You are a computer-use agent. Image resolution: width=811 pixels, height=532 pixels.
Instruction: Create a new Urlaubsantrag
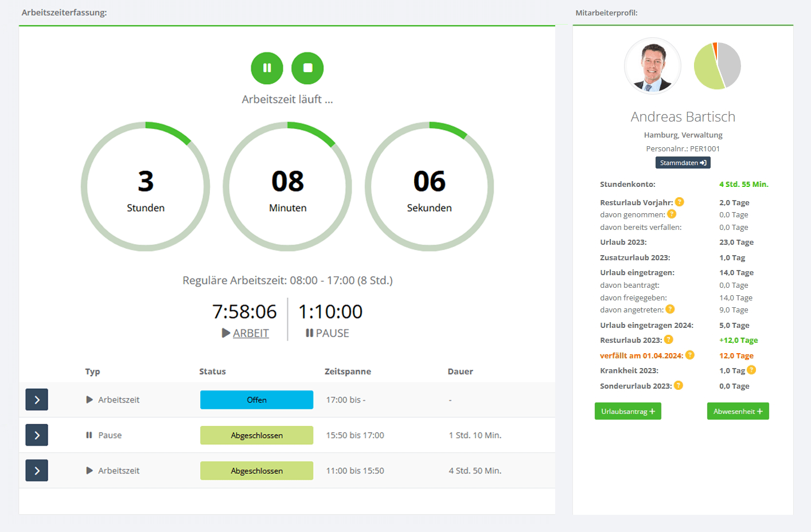coord(628,411)
